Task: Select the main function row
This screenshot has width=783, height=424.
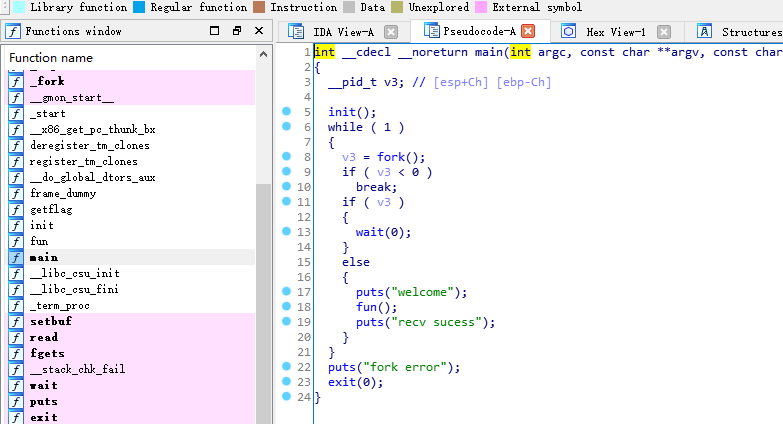Action: tap(131, 257)
